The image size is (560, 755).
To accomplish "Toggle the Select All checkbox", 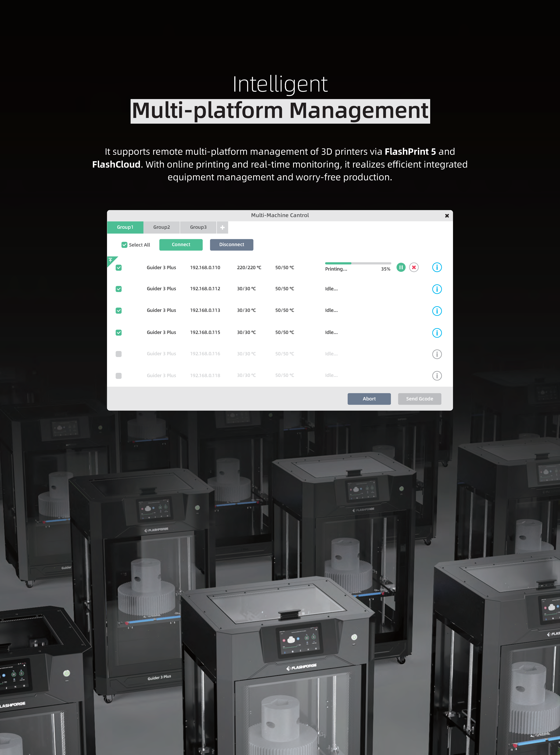I will tap(124, 245).
